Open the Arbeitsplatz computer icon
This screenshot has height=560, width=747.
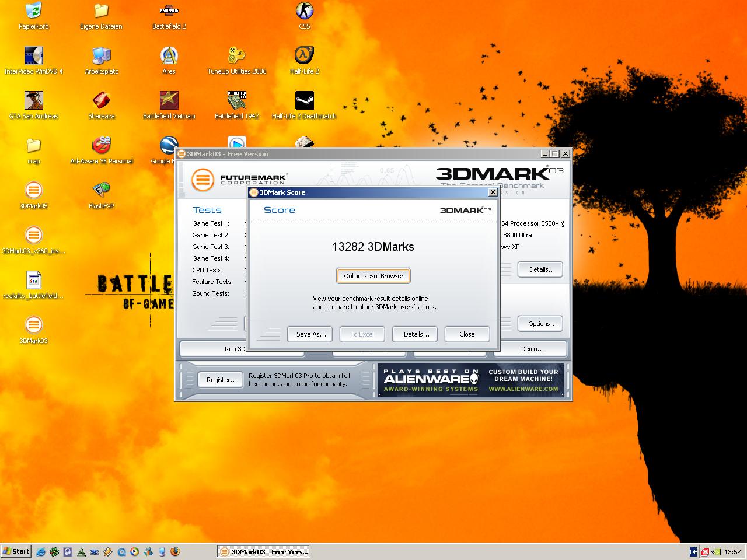[101, 61]
